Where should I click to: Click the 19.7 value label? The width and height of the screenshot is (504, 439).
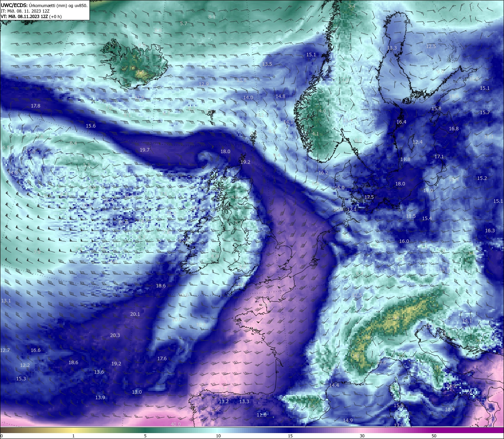pyautogui.click(x=145, y=150)
